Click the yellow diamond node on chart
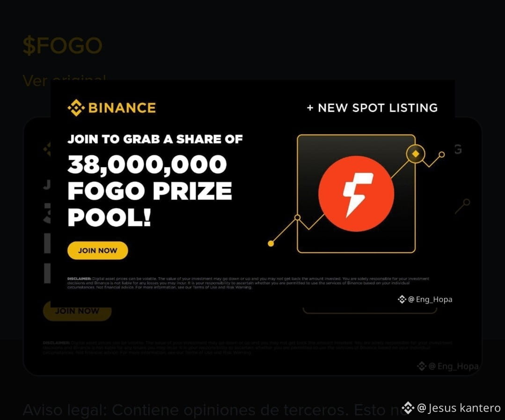The width and height of the screenshot is (505, 420). [x=416, y=154]
